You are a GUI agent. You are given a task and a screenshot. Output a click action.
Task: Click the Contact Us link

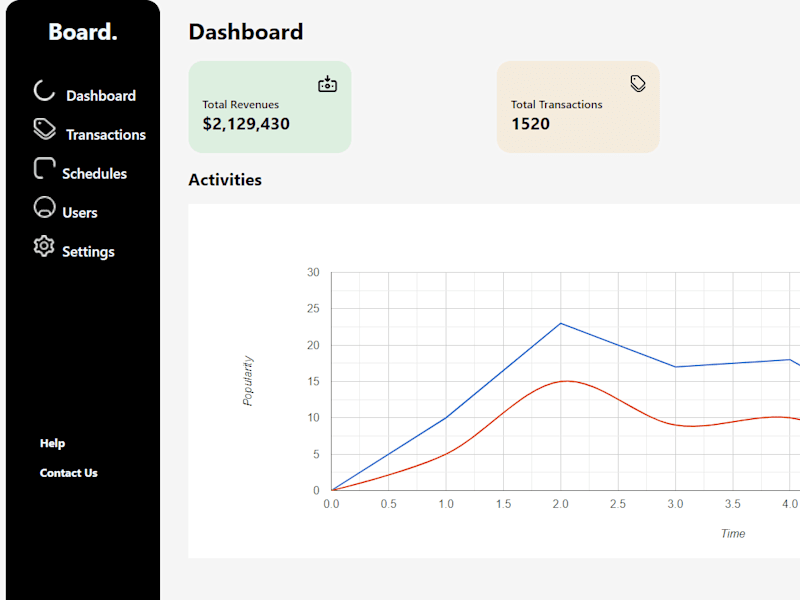click(69, 473)
